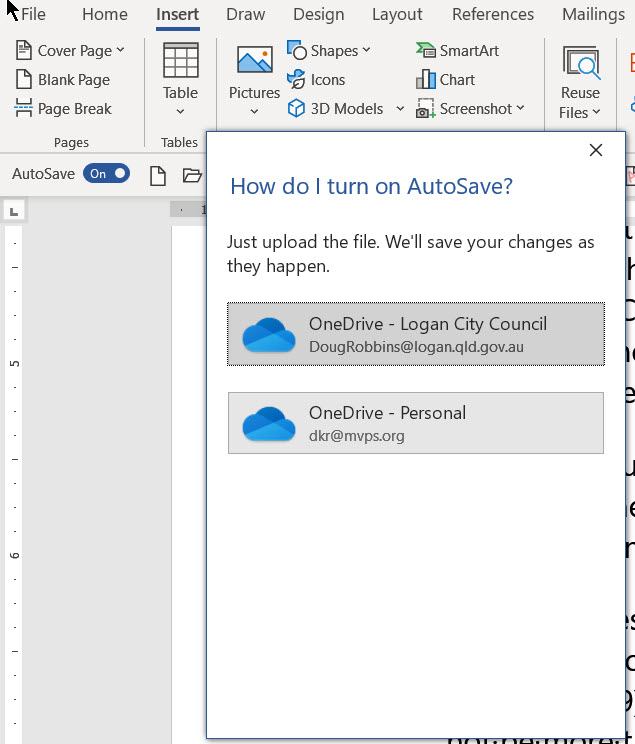Click the Shapes icon

click(297, 50)
